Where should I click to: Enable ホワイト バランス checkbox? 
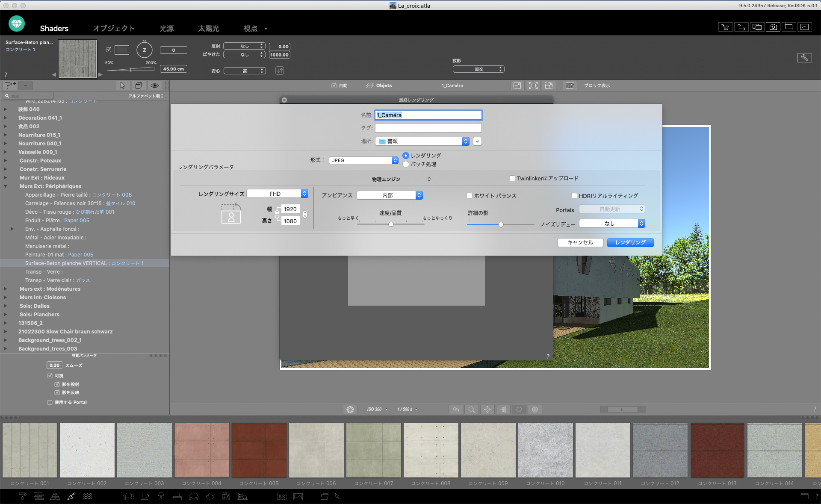[470, 196]
